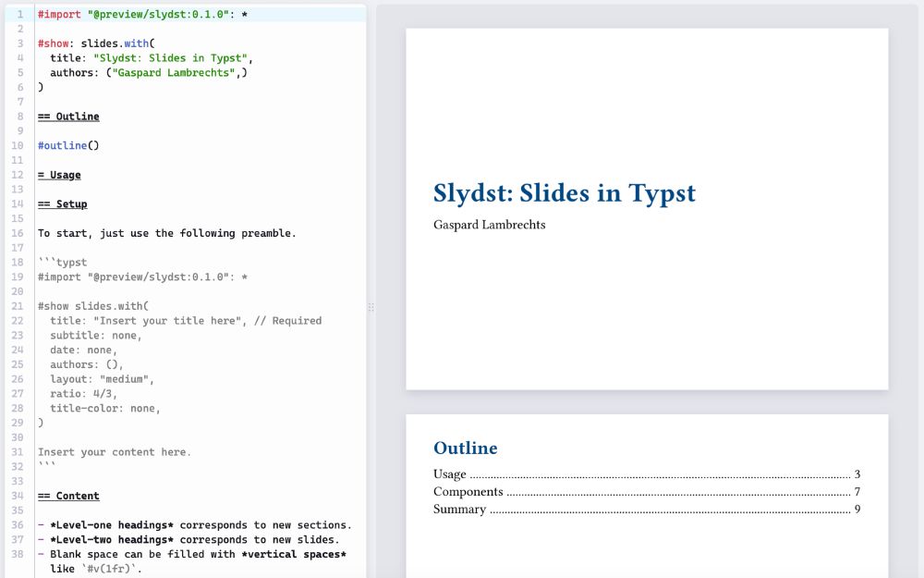The height and width of the screenshot is (578, 924).
Task: Click line number 7 in the gutter
Action: pyautogui.click(x=20, y=102)
